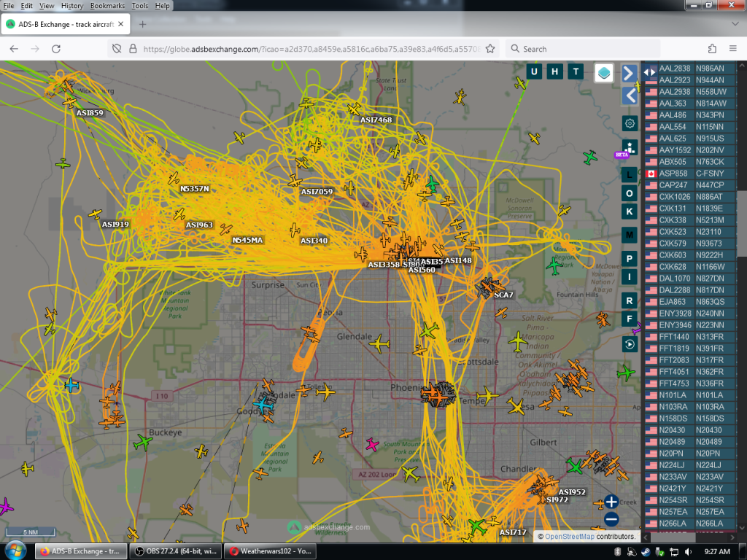Screen dimensions: 747x560
Task: Click the green aircraft near Buckeye
Action: (x=142, y=443)
